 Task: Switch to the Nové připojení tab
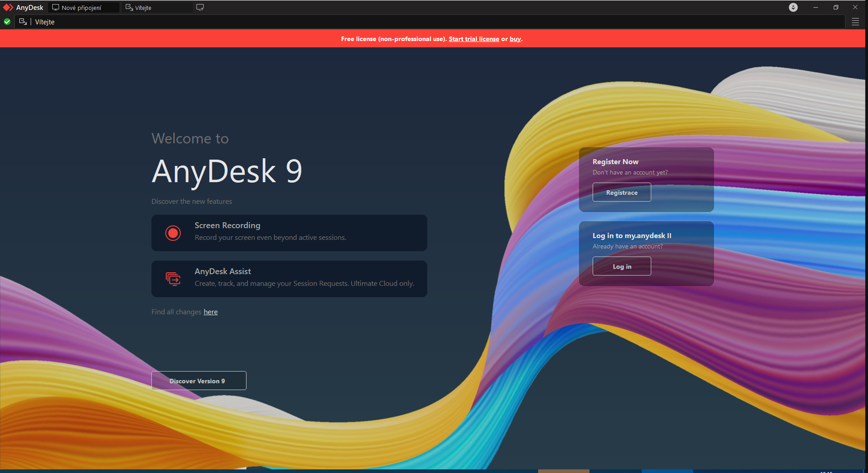click(84, 8)
